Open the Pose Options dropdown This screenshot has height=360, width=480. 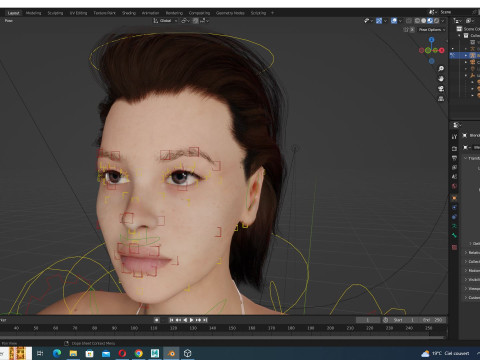pos(432,30)
